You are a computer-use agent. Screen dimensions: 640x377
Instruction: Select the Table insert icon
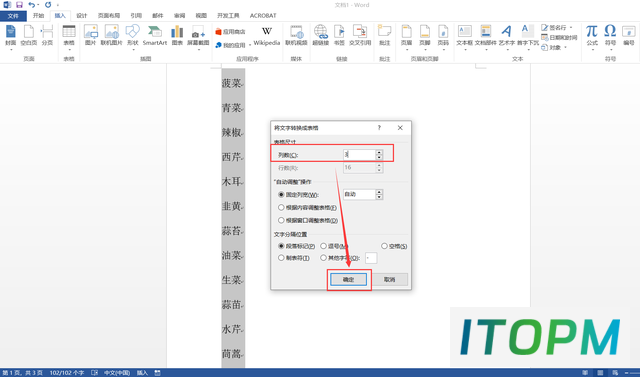coord(69,36)
